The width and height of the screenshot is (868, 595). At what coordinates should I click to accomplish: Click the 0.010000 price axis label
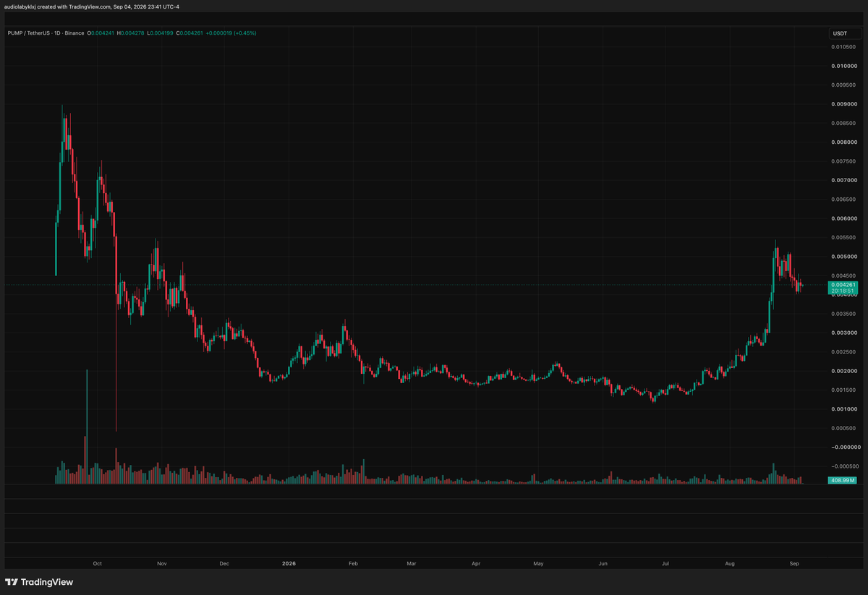[x=845, y=66]
